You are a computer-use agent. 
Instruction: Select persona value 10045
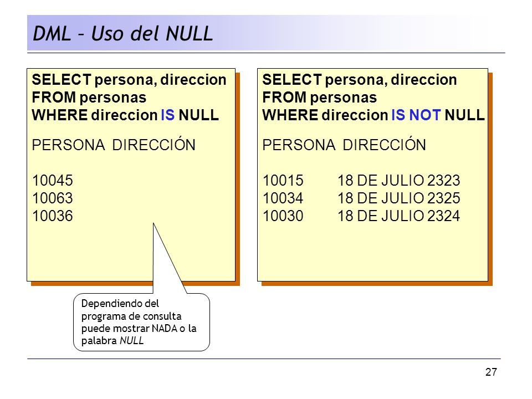pos(53,181)
